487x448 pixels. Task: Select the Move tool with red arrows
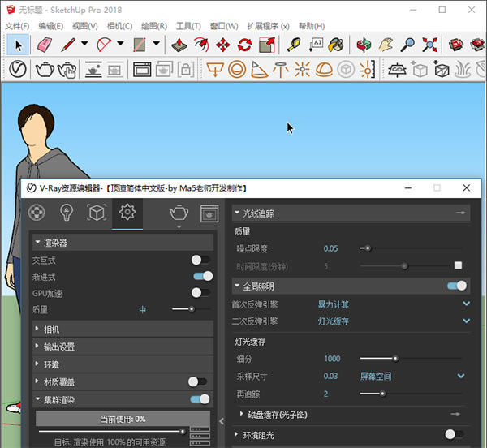click(223, 45)
